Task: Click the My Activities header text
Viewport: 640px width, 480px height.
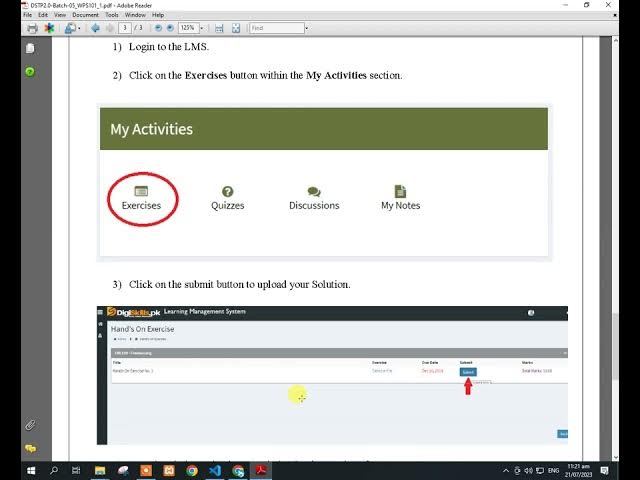Action: [x=151, y=129]
